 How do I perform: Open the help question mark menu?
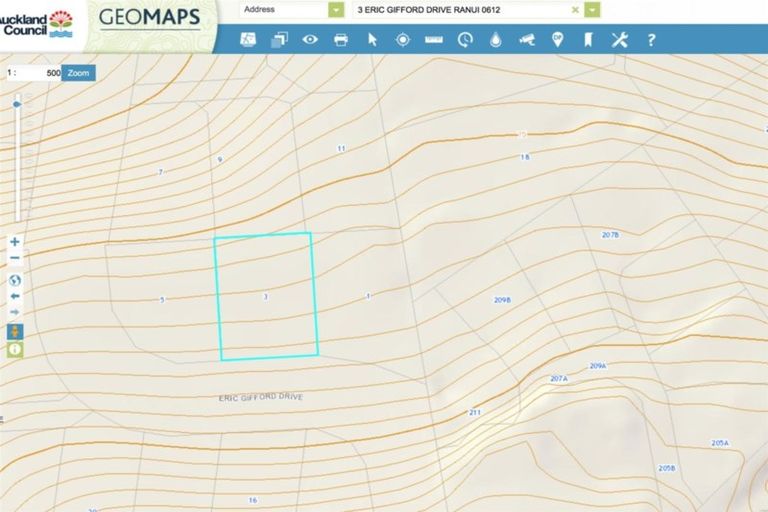651,40
